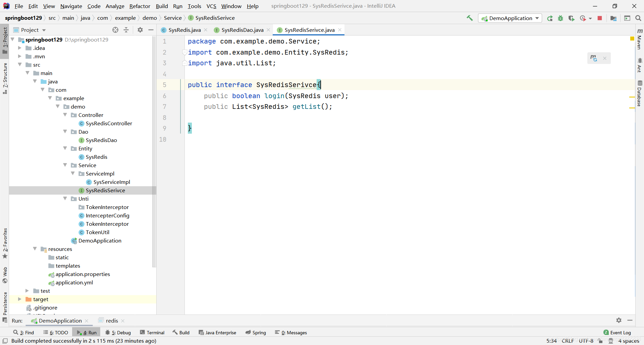Open the Favorites side tool window
644x345 pixels.
coord(5,244)
